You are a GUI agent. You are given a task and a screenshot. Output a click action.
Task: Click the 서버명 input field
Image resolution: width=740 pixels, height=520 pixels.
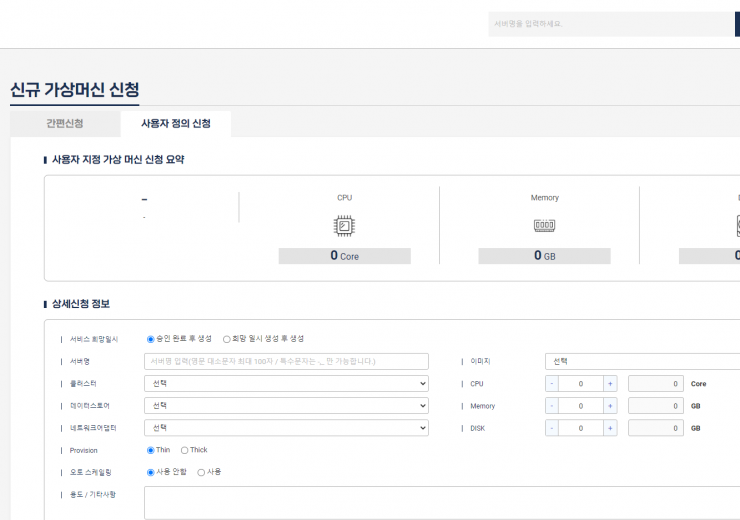pyautogui.click(x=286, y=361)
